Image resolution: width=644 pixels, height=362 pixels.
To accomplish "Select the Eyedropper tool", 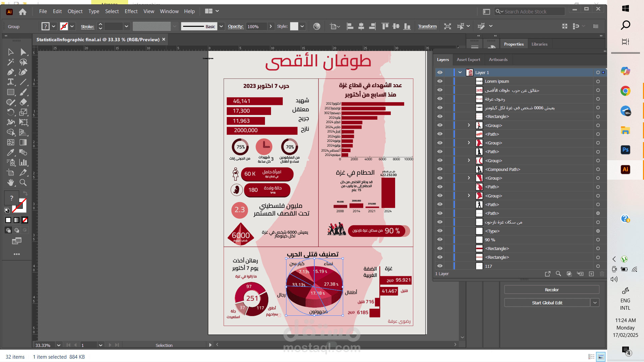I will [x=11, y=153].
